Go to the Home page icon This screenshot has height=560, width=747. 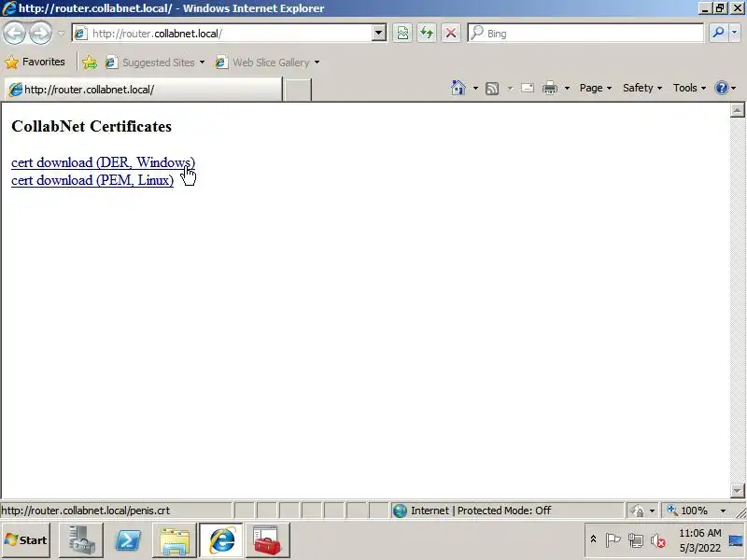tap(458, 88)
